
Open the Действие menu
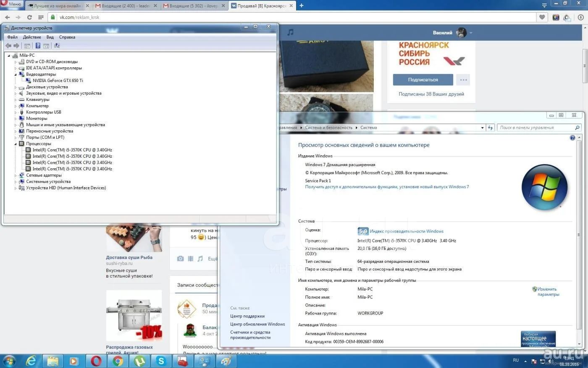pos(32,37)
